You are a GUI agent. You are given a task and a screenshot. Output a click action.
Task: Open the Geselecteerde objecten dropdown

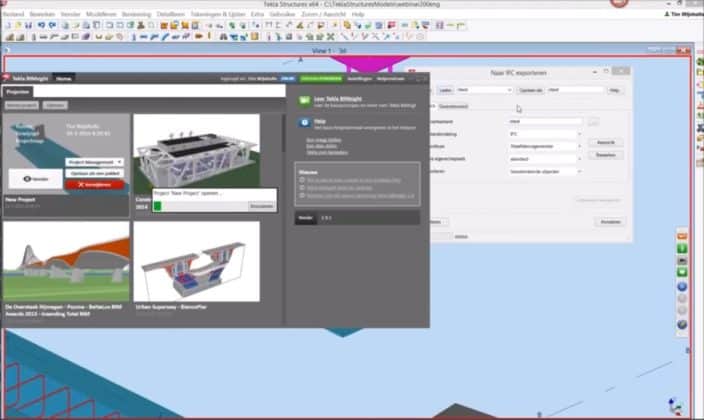545,172
